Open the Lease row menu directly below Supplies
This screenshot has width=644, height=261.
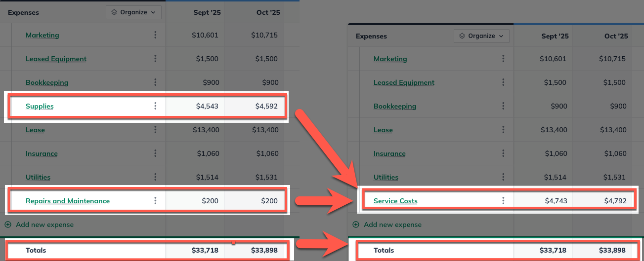click(x=155, y=130)
